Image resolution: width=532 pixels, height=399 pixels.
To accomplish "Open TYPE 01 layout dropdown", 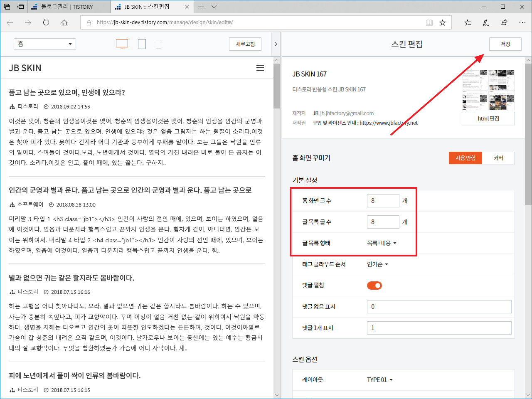I will pos(380,380).
